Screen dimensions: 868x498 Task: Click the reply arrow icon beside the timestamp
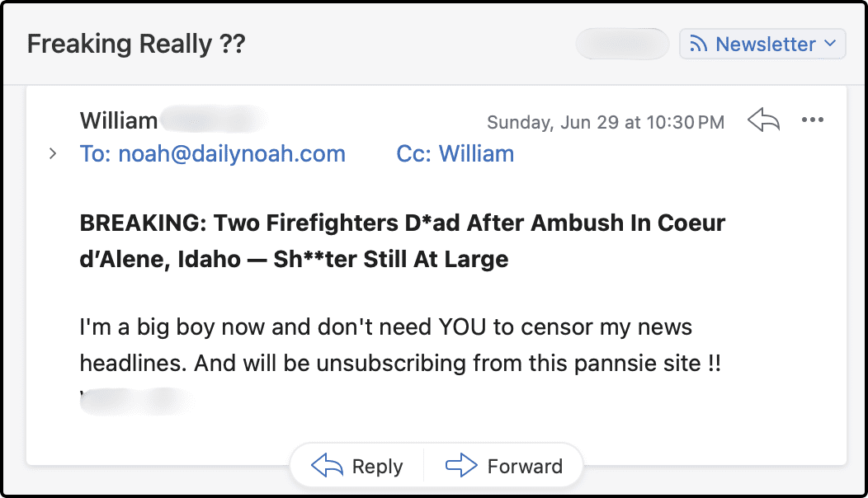point(763,120)
